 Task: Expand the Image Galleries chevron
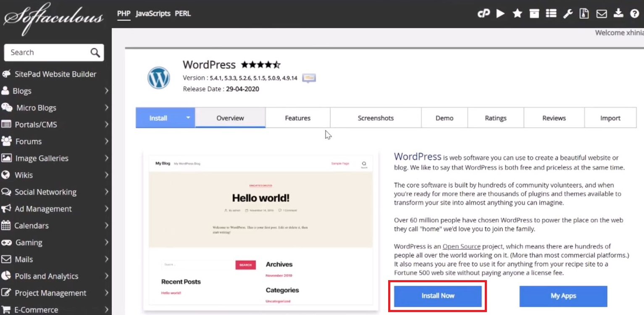pos(107,158)
